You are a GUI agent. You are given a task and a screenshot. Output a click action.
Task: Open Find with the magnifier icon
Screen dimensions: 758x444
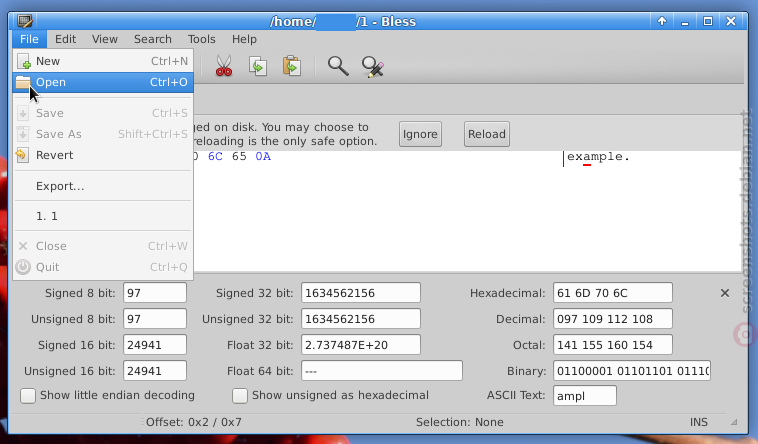click(338, 66)
